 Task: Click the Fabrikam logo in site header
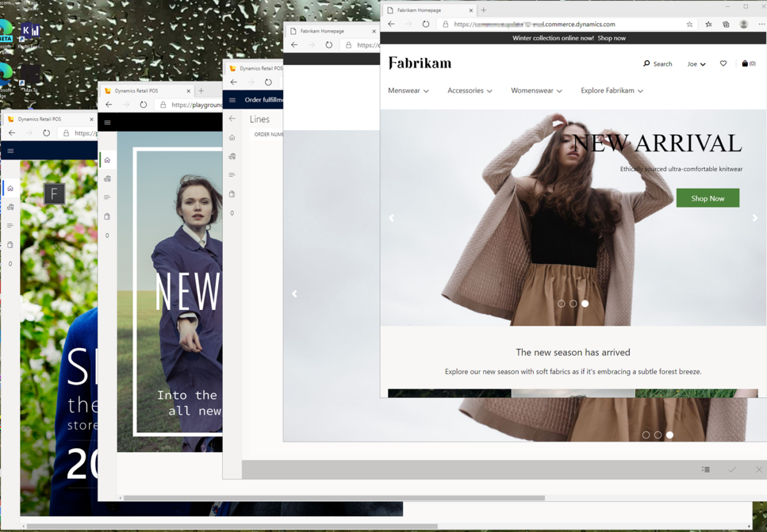(x=420, y=63)
